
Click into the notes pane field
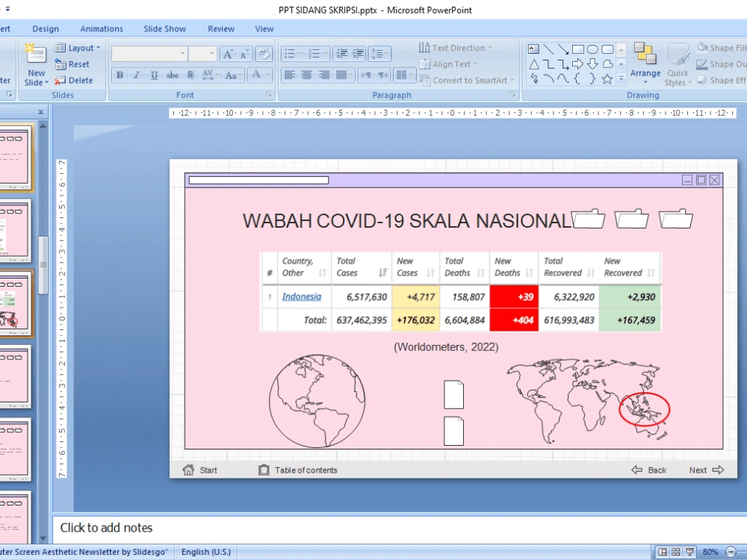(x=399, y=528)
